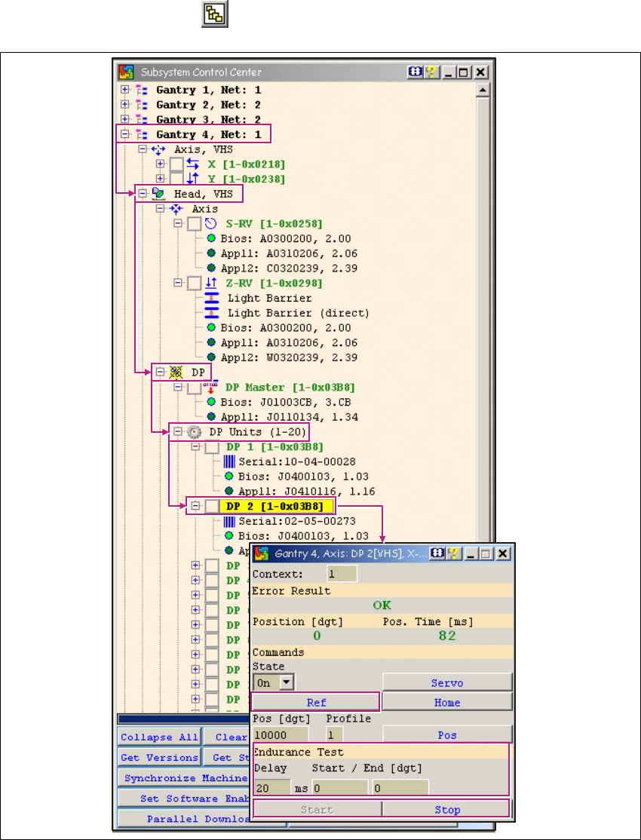Click the tree icon above the window

pyautogui.click(x=214, y=16)
